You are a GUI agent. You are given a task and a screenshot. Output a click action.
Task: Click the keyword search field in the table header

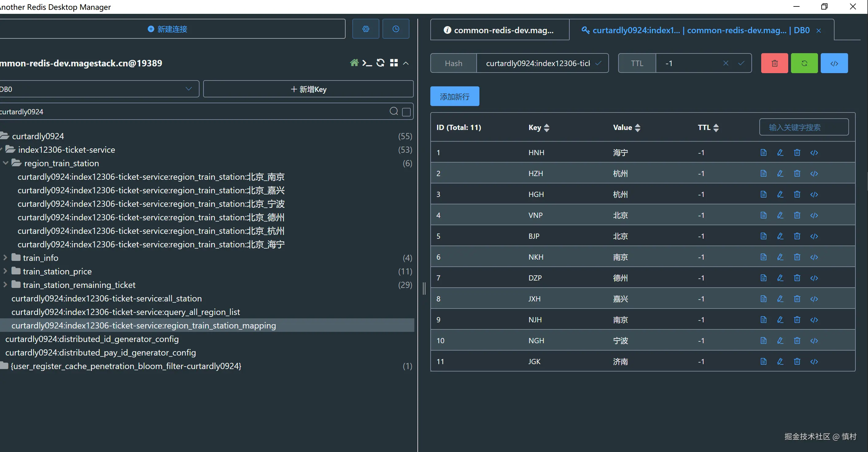coord(804,128)
